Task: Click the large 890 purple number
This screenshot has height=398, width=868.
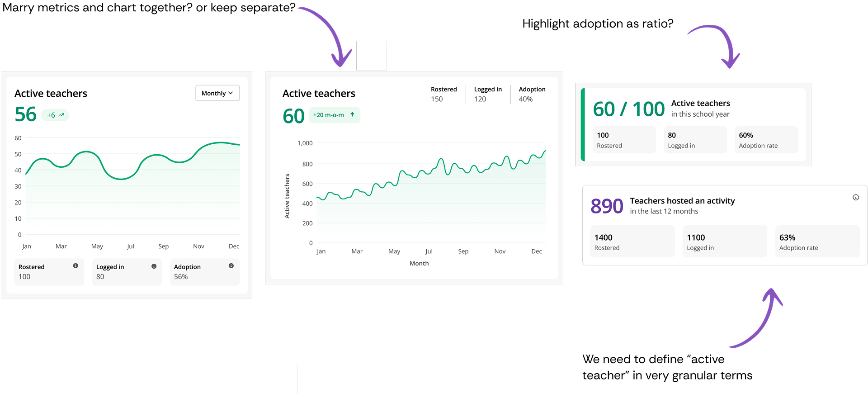Action: pyautogui.click(x=607, y=206)
